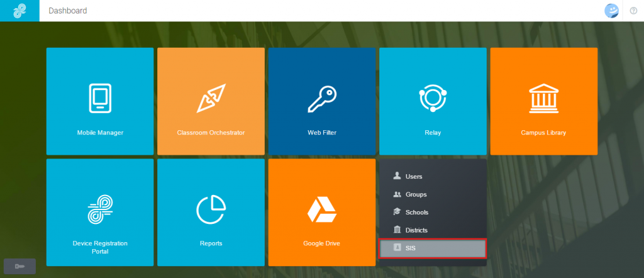644x278 pixels.
Task: Click the Reports tile label
Action: [211, 243]
